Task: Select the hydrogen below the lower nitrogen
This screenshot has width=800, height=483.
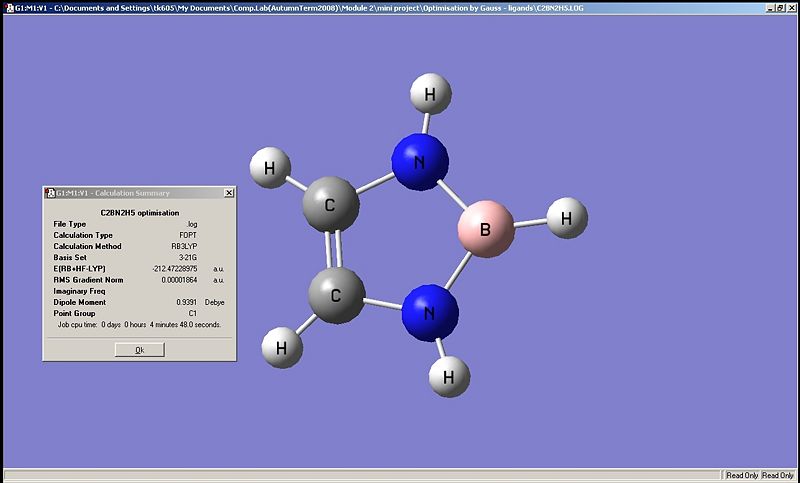Action: coord(449,377)
